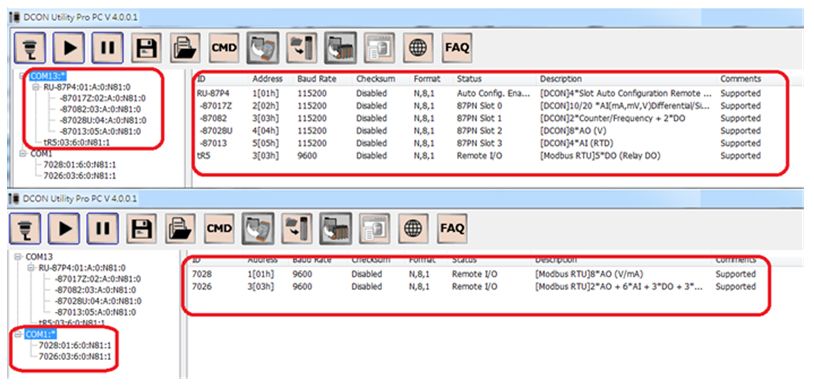Select -87017Z:02:A:0:N81:0 in top tree
This screenshot has height=391, width=814.
point(102,98)
